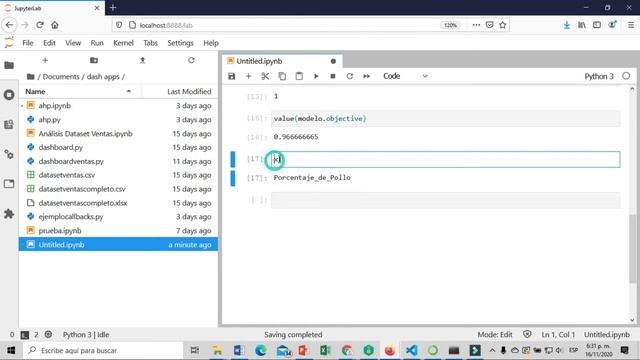Open the Edit menu
640x360 pixels.
coord(49,43)
